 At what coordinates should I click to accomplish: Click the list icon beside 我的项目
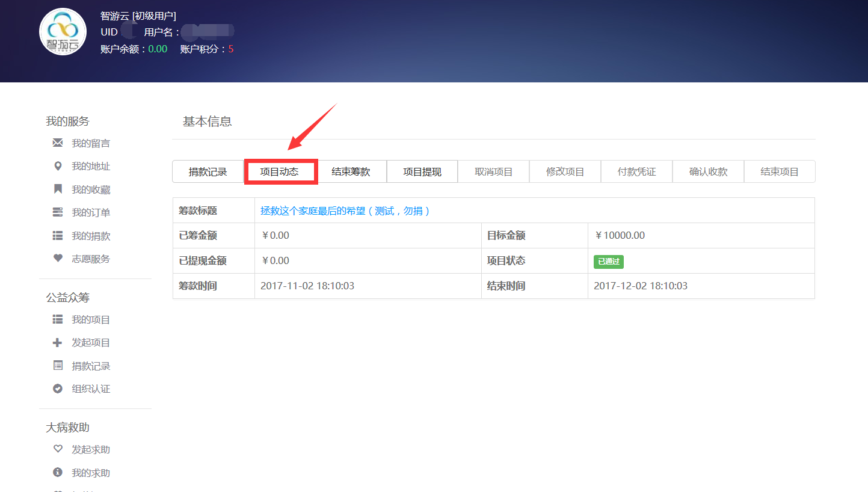click(58, 319)
